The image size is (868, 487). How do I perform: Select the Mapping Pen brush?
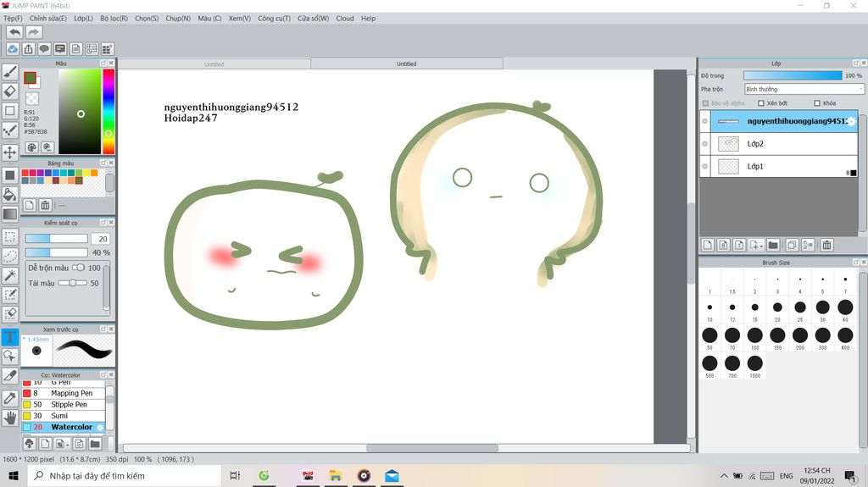(64, 393)
